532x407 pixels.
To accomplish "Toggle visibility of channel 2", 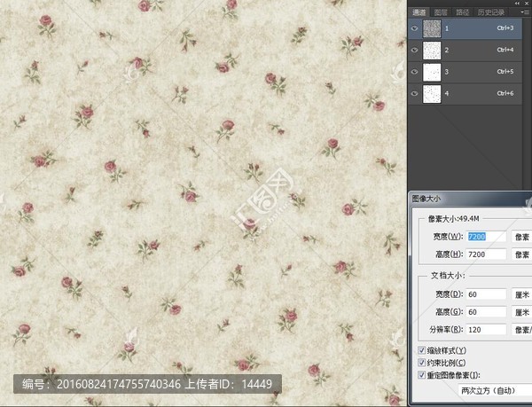I will (414, 51).
